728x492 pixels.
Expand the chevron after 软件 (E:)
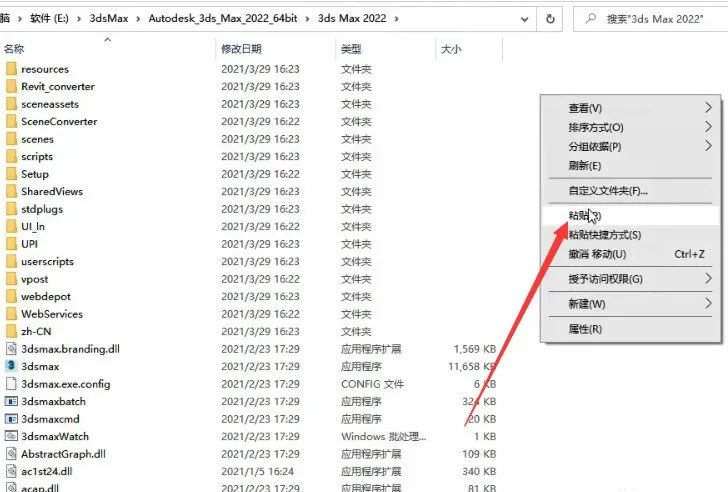coord(79,19)
